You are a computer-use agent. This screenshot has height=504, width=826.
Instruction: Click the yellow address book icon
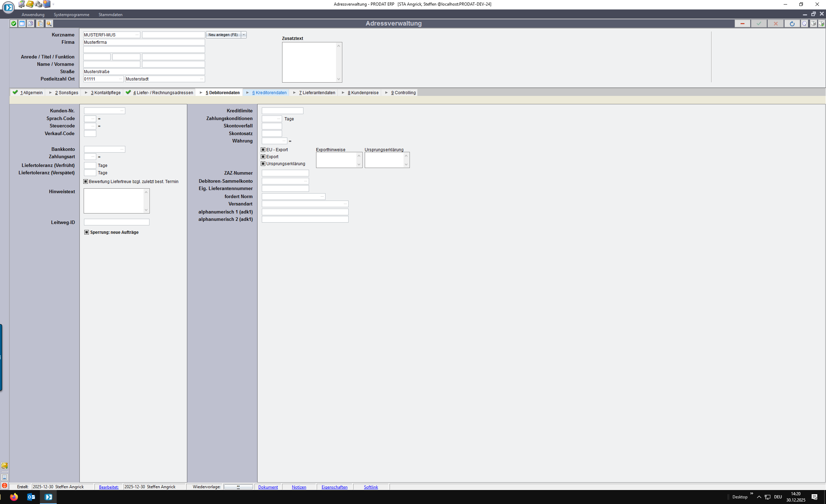30,4
